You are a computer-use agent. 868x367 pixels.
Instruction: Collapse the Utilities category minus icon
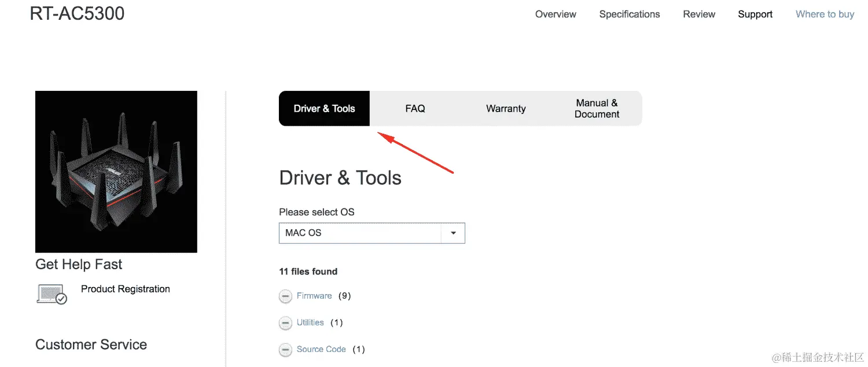pos(285,323)
